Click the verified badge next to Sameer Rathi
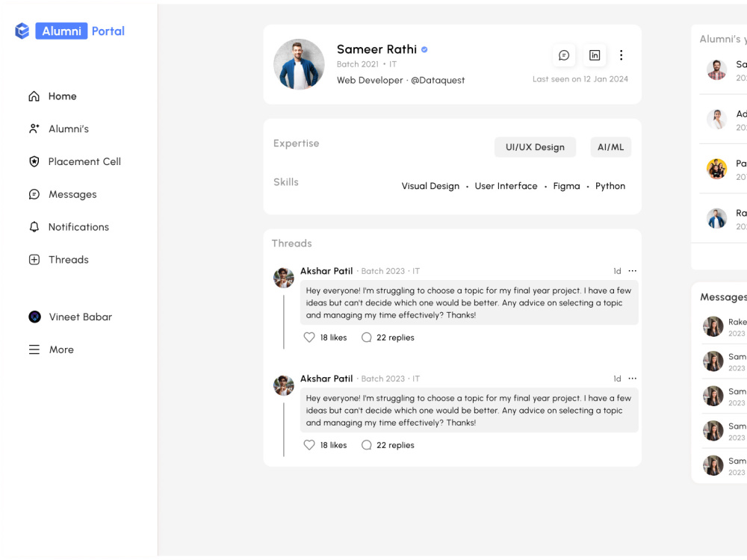The height and width of the screenshot is (560, 747). (x=424, y=49)
